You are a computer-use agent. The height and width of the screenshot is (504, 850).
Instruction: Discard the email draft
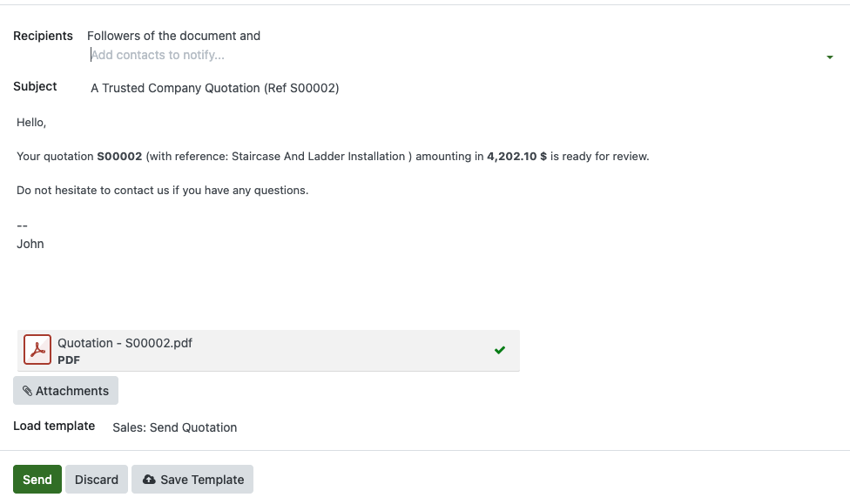[x=97, y=480]
